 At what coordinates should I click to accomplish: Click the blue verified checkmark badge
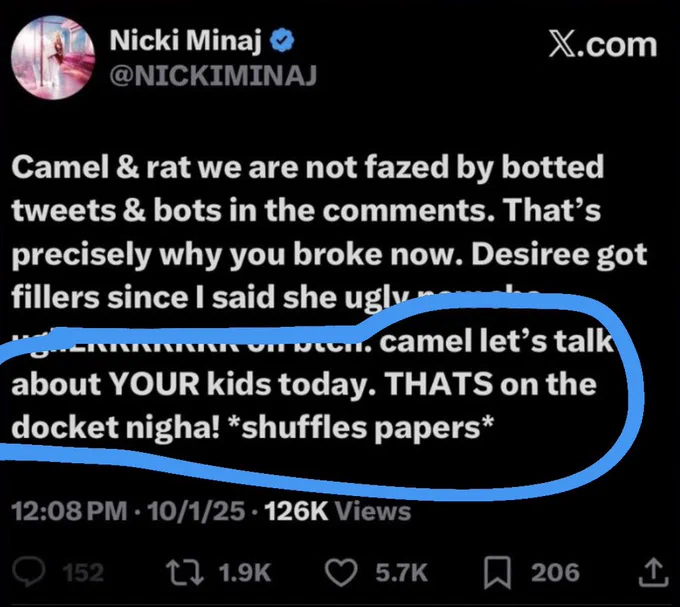pos(282,41)
